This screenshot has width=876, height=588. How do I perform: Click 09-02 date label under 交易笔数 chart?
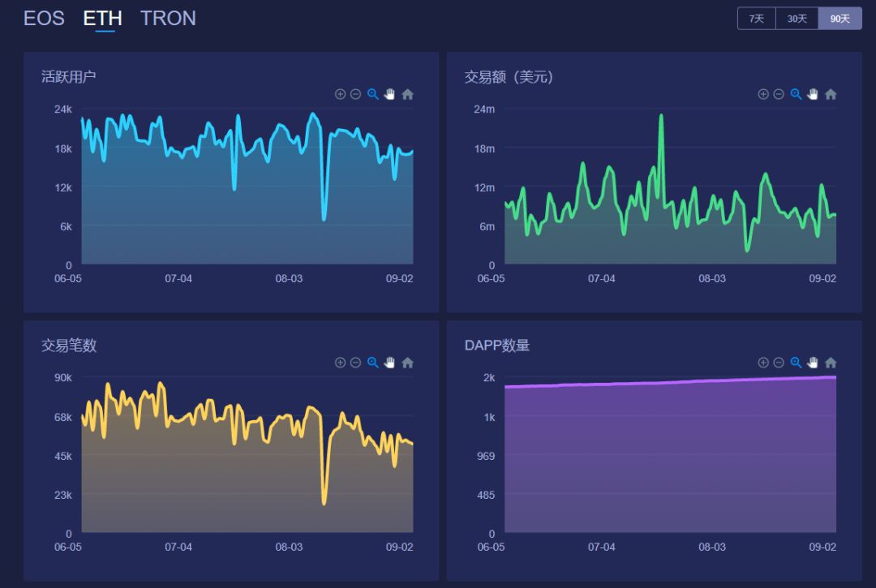pos(399,547)
